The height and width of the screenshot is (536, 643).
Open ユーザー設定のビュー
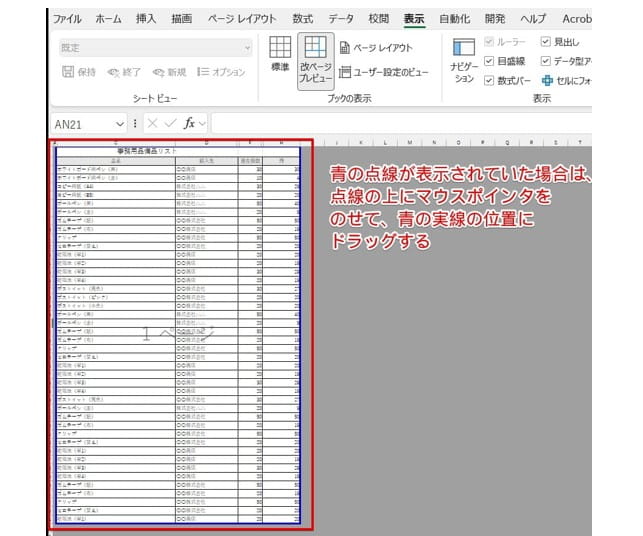click(x=384, y=72)
